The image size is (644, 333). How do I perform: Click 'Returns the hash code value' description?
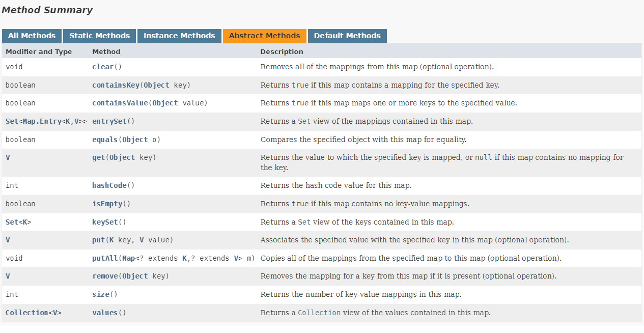[336, 185]
